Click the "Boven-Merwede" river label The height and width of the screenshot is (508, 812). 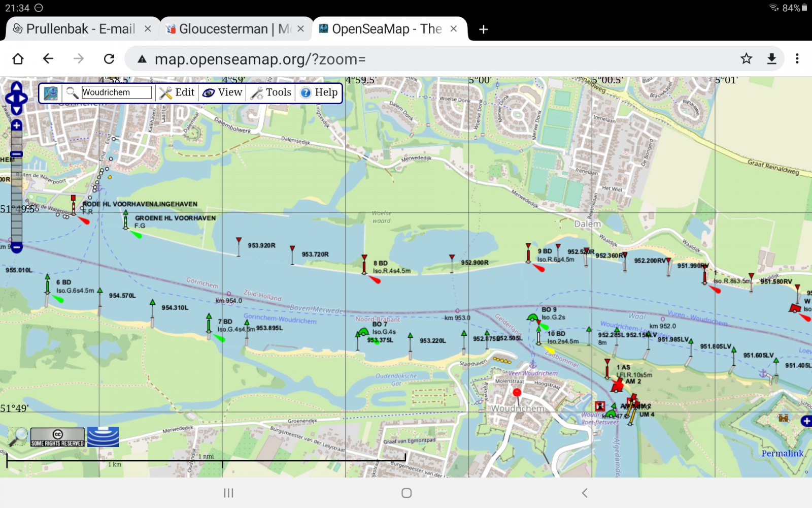pos(316,309)
